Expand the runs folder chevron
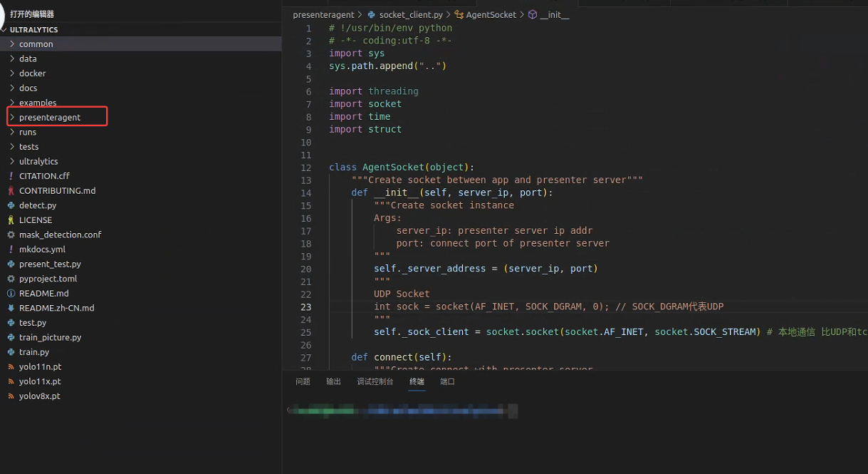The height and width of the screenshot is (474, 868). click(x=11, y=132)
